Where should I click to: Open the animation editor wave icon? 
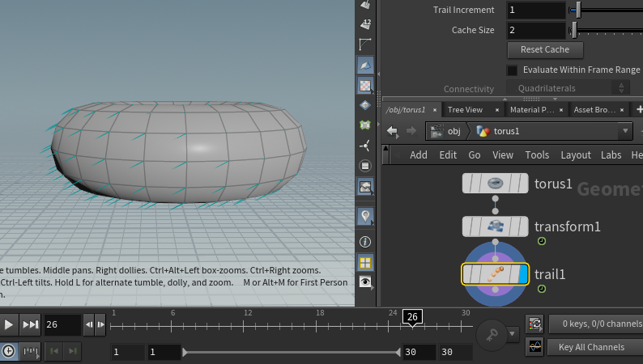tap(534, 347)
